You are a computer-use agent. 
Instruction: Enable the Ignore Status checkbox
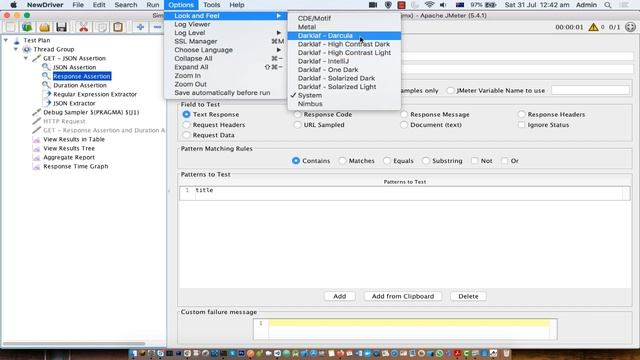click(521, 124)
